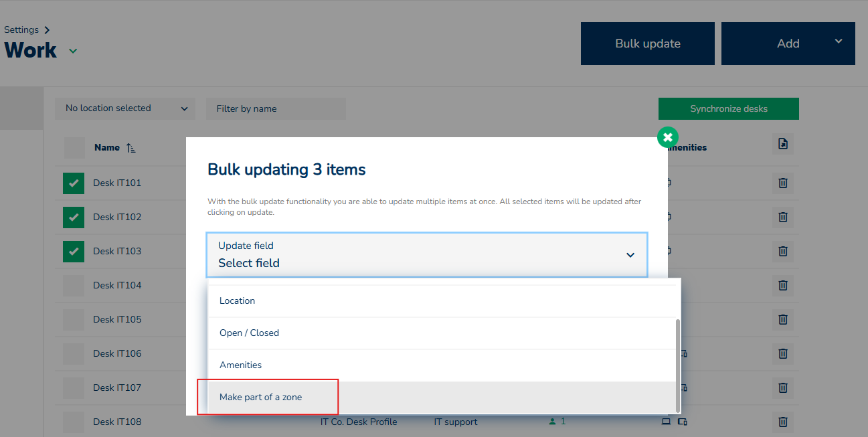Sort desks using the Name sort icon
The width and height of the screenshot is (868, 437).
click(x=131, y=148)
